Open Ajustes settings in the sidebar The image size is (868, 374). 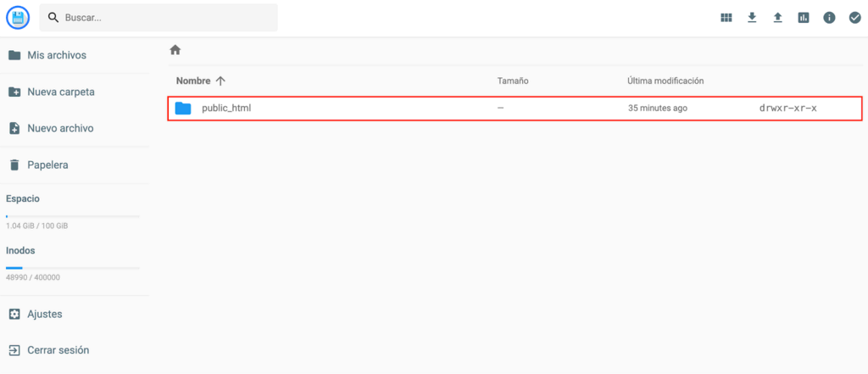44,314
